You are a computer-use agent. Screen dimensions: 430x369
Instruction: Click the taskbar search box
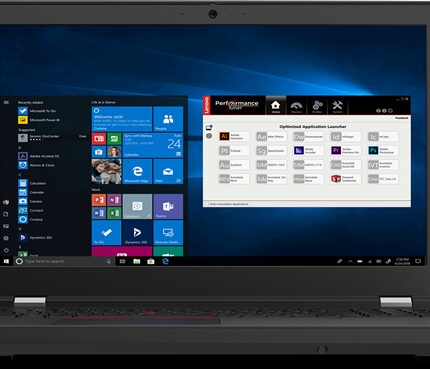point(65,261)
